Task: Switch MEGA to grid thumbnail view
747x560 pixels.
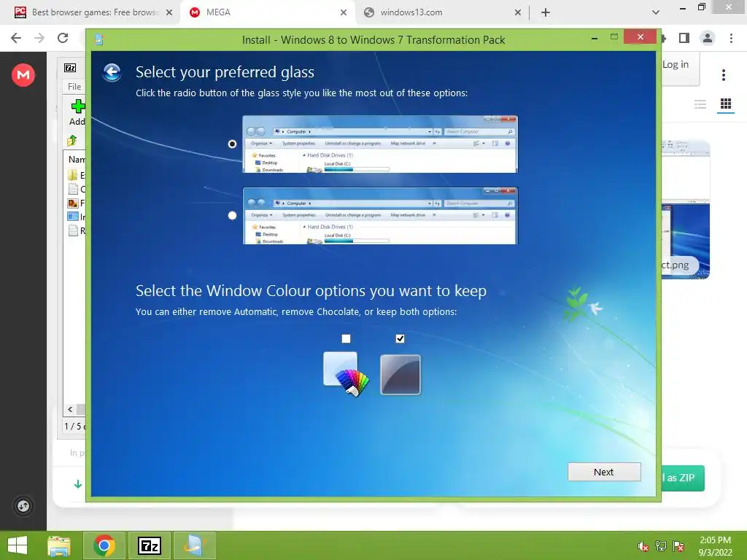Action: click(x=726, y=104)
